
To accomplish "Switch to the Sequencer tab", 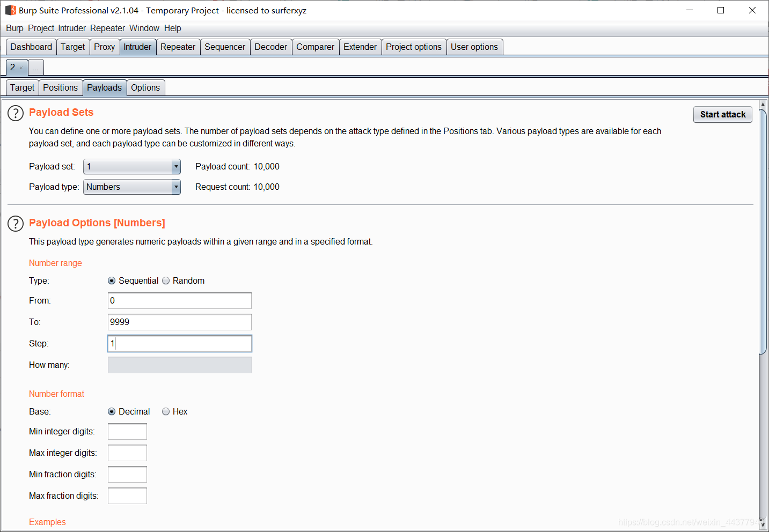I will pyautogui.click(x=225, y=47).
